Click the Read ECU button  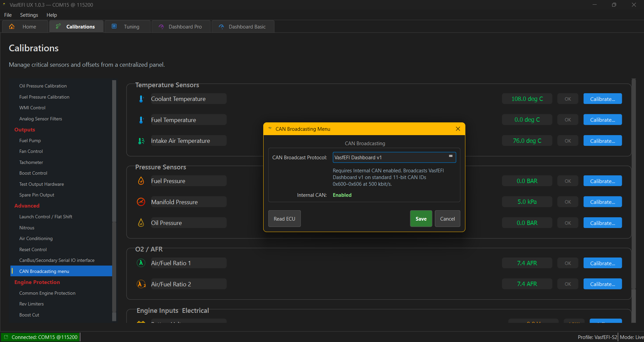pyautogui.click(x=284, y=219)
